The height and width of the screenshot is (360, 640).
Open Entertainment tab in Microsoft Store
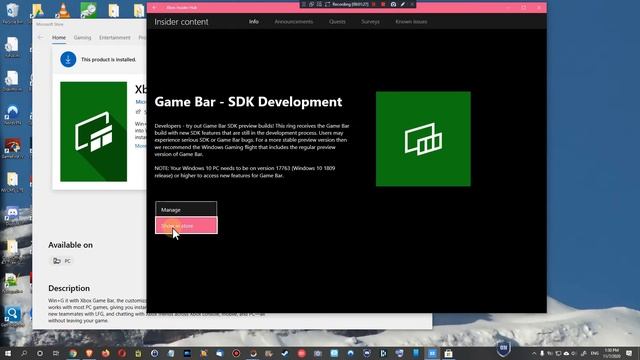click(x=115, y=38)
